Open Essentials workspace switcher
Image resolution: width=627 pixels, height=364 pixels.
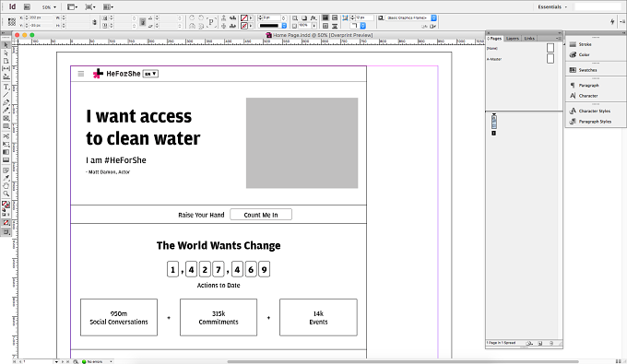(552, 6)
